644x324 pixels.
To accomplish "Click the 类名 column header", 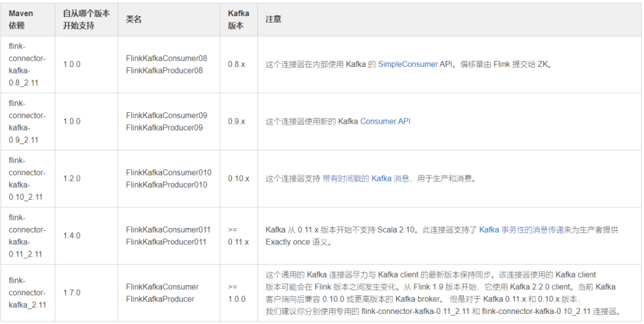I will click(134, 19).
